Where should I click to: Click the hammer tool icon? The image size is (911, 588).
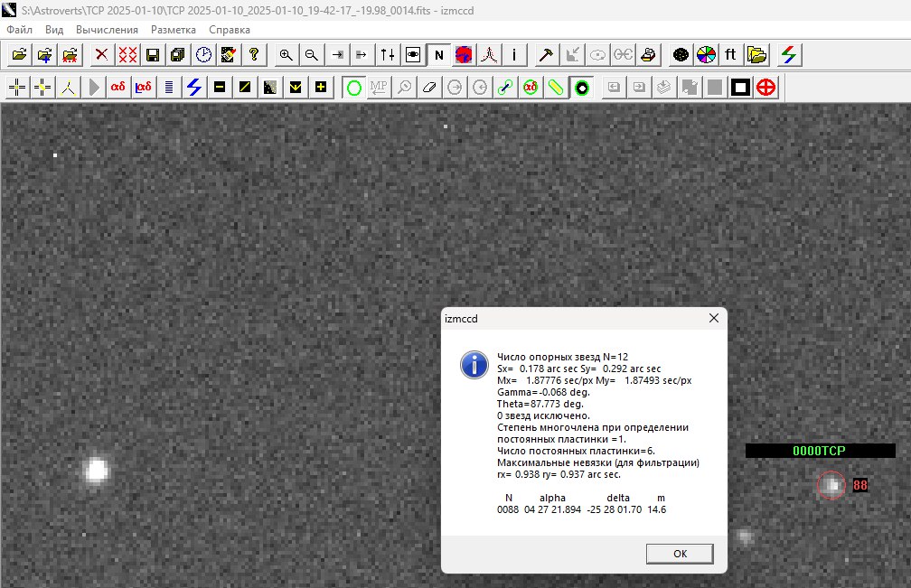click(546, 55)
